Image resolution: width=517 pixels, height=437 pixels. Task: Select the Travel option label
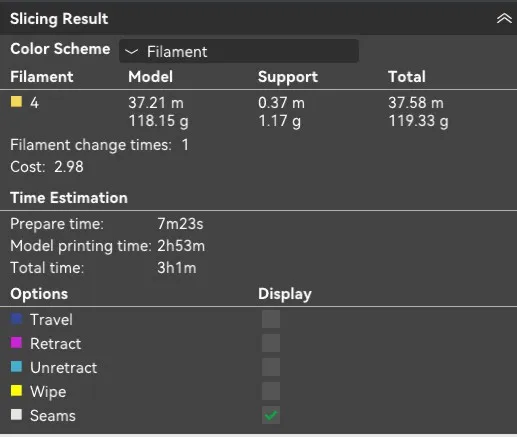tap(51, 319)
